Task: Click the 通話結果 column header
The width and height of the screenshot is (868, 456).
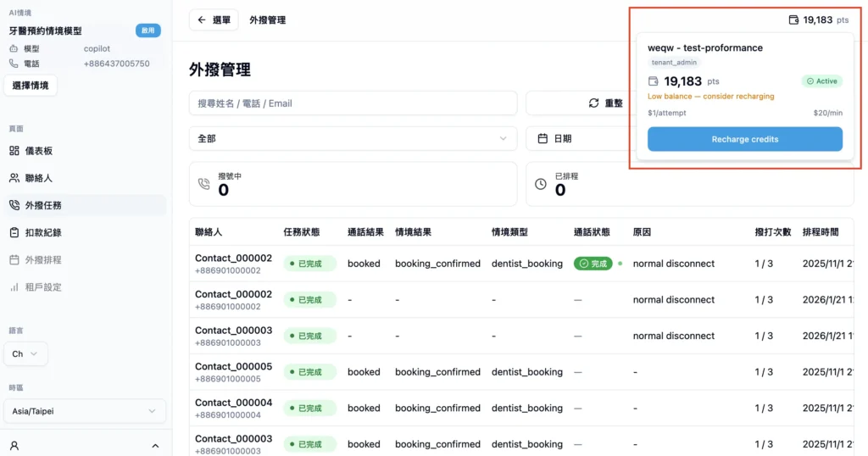Action: coord(365,232)
